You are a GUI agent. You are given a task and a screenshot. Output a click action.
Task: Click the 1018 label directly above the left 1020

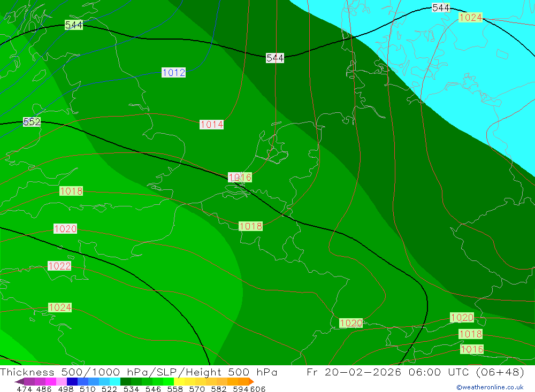[x=71, y=191]
